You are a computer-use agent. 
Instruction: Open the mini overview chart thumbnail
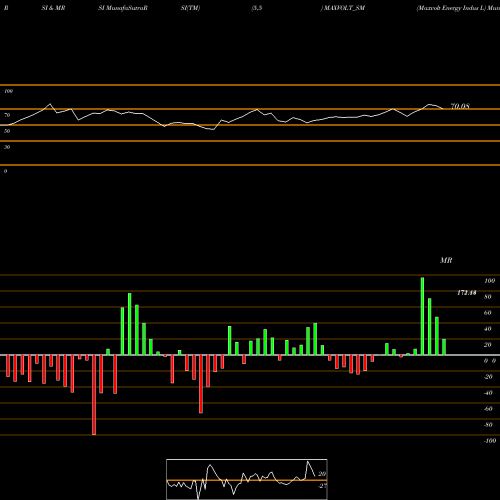click(x=247, y=479)
